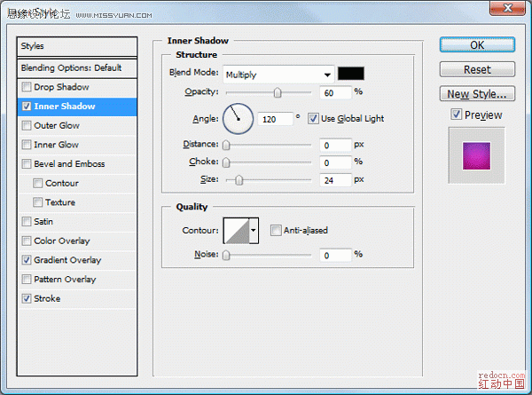Click the New Style... button
This screenshot has width=532, height=395.
477,94
